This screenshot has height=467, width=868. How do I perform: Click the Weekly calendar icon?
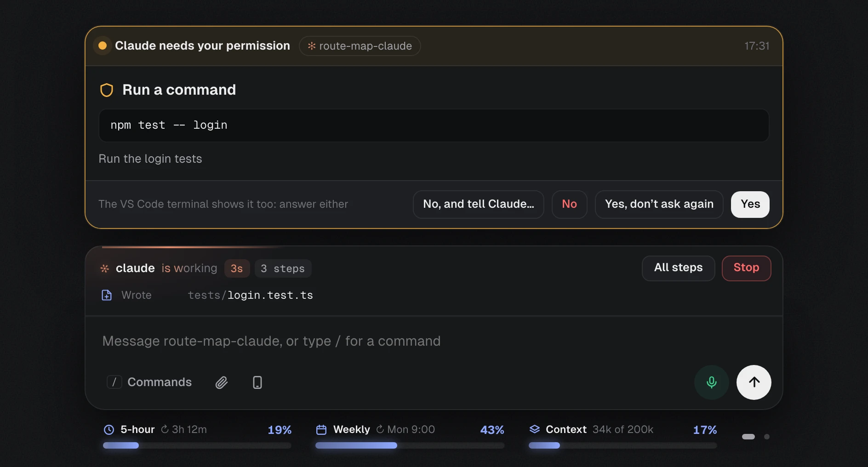point(321,430)
